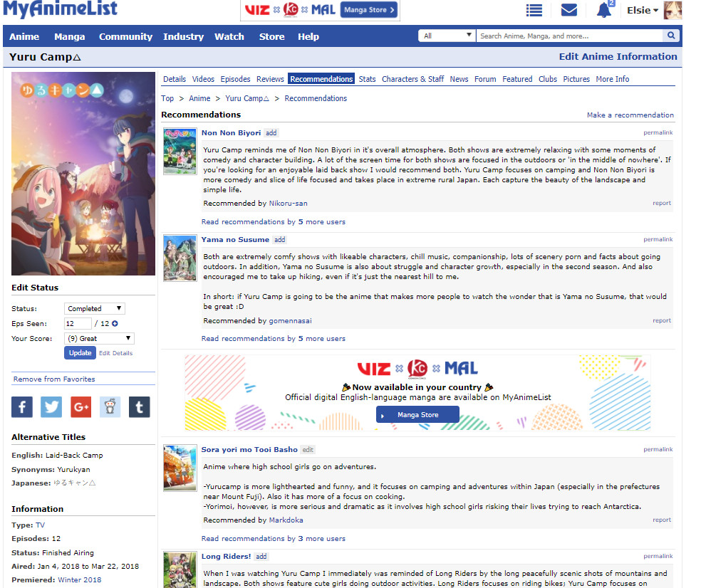Open the notifications bell icon

pyautogui.click(x=604, y=10)
